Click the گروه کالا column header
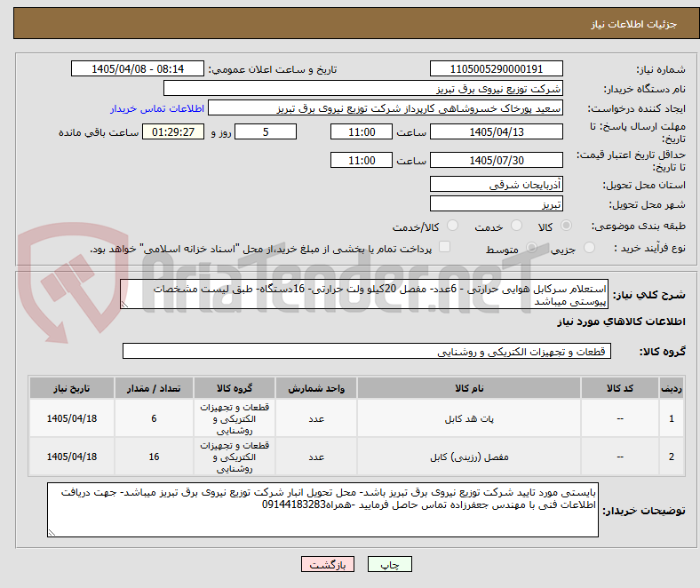This screenshot has width=700, height=588. click(x=235, y=388)
